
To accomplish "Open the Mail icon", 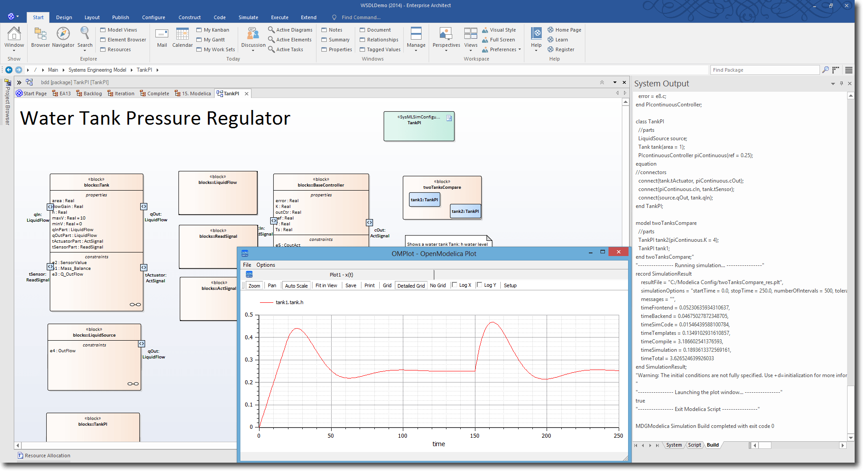I will tap(162, 34).
